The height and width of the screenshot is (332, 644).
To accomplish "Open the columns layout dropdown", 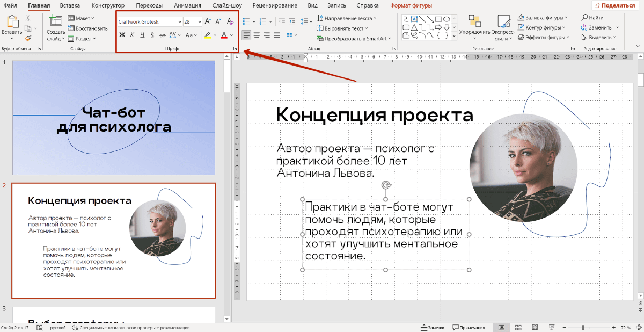I will [291, 35].
